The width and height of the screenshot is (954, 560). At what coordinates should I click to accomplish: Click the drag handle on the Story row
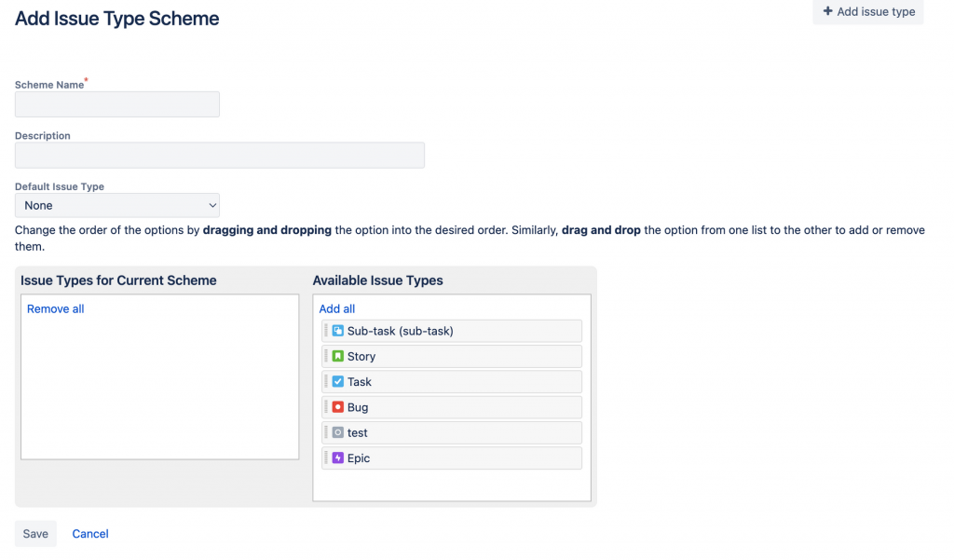(326, 356)
